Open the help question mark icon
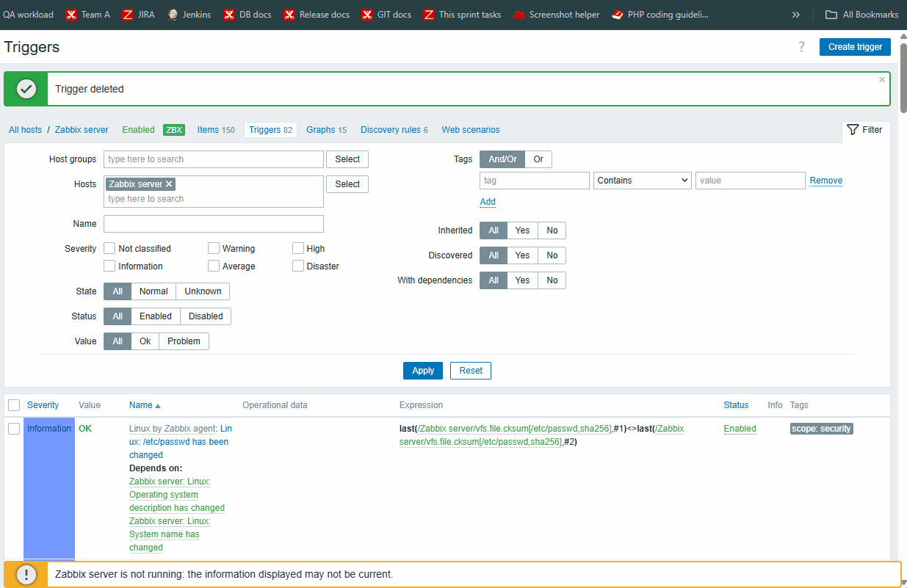907x588 pixels. pos(802,47)
